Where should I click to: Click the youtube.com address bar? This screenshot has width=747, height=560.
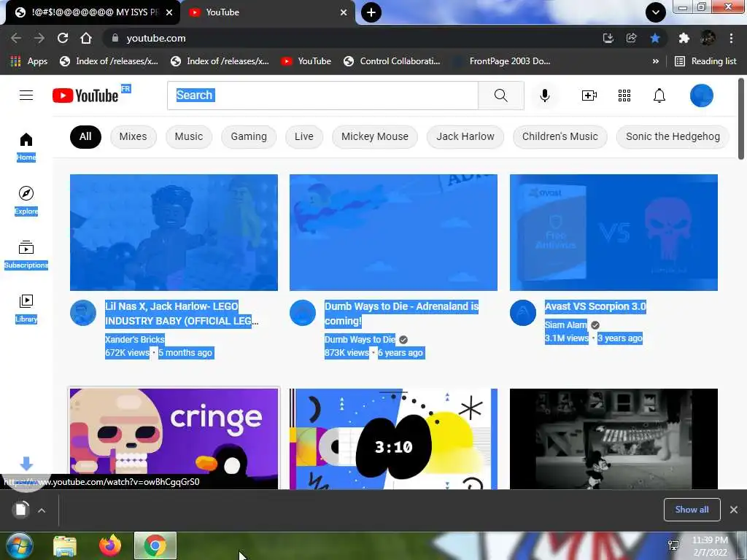(352, 38)
